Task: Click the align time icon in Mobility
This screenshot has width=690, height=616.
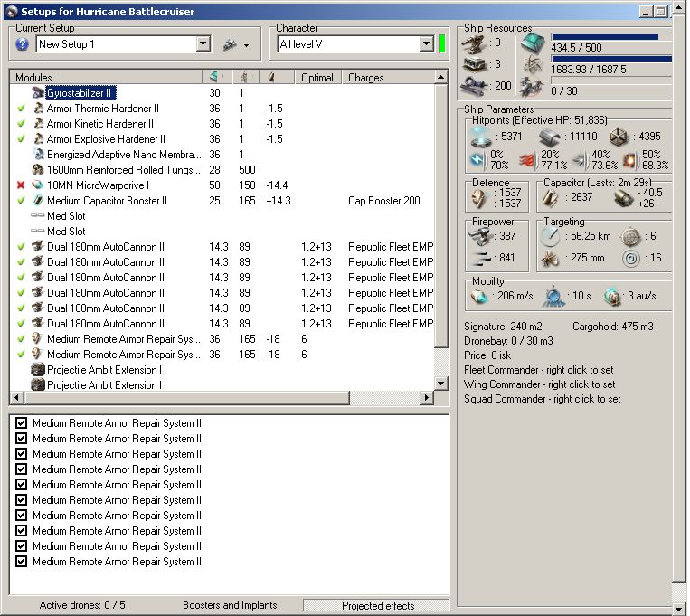Action: coord(553,296)
